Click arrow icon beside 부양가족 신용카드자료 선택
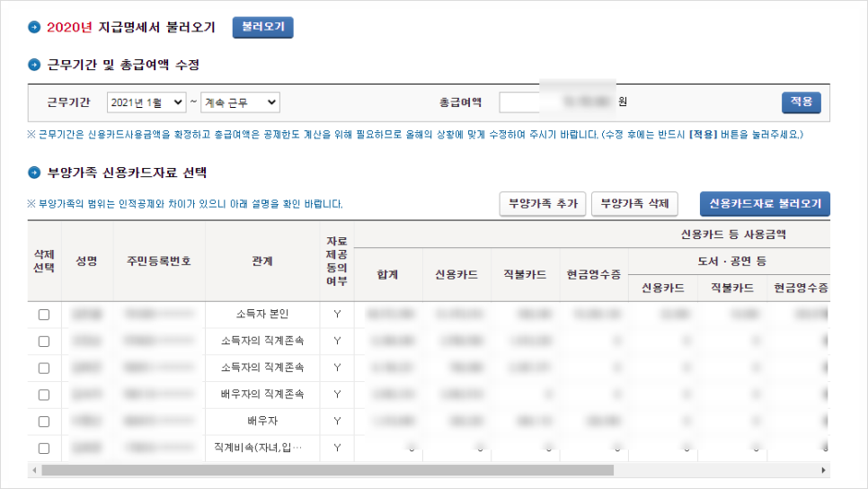The image size is (868, 489). [34, 173]
